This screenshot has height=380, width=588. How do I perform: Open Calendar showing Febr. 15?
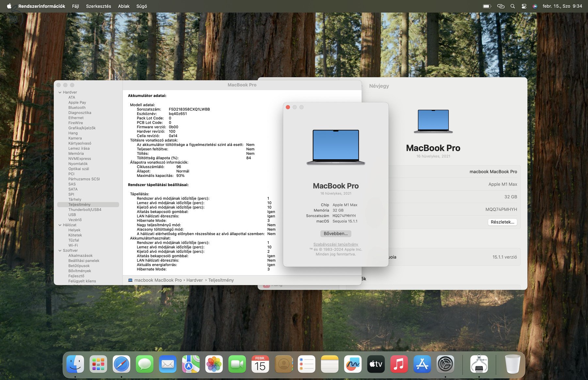point(260,364)
